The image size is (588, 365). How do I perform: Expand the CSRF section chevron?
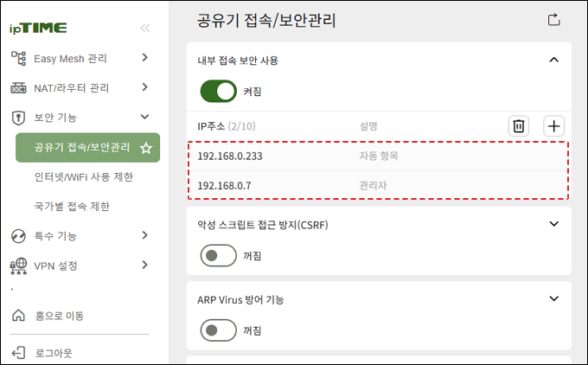(554, 224)
